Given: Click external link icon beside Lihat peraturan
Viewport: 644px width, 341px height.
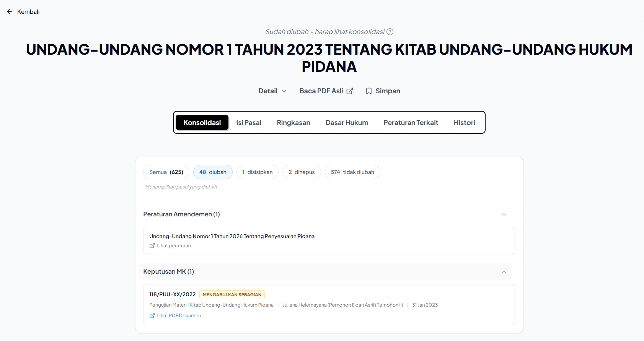Looking at the screenshot, I should tap(152, 246).
